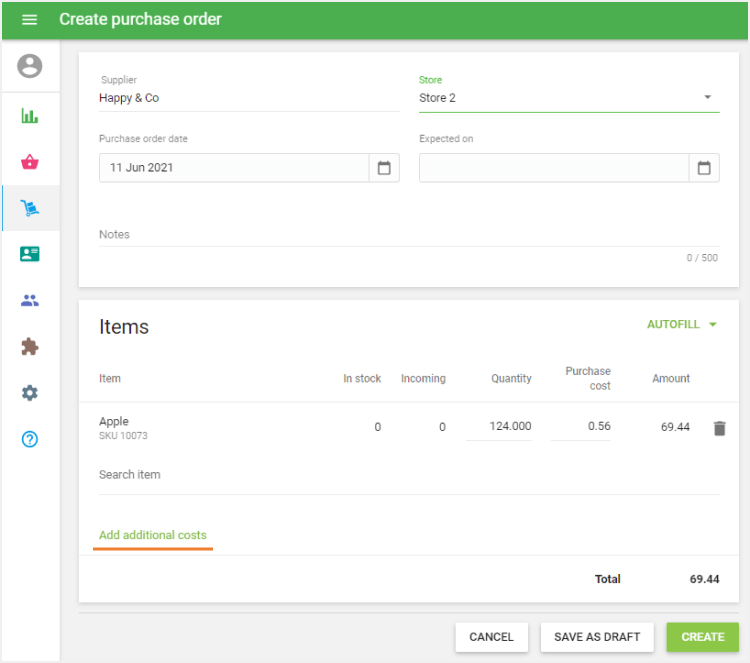Open calendar for Expected on date
750x663 pixels.
point(704,168)
